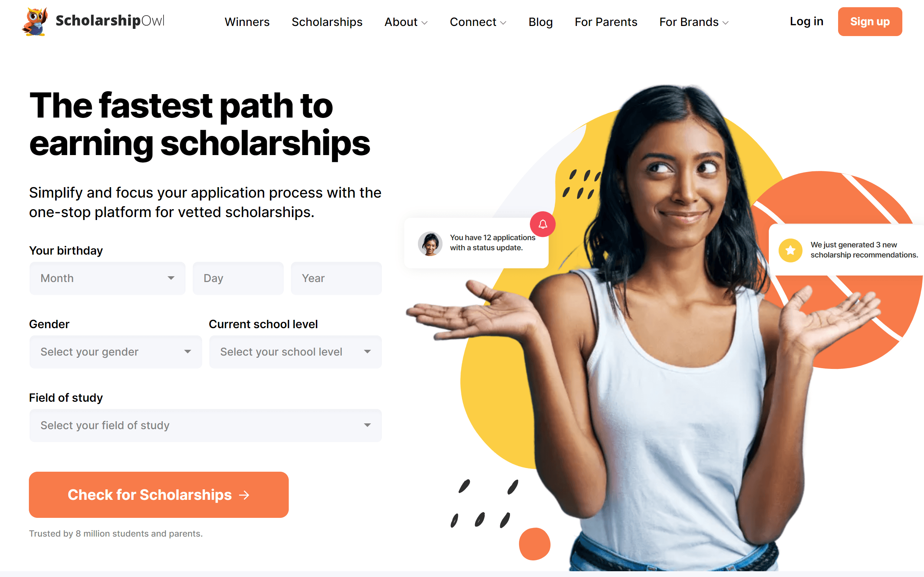Open the For Parents nav link

coord(606,22)
